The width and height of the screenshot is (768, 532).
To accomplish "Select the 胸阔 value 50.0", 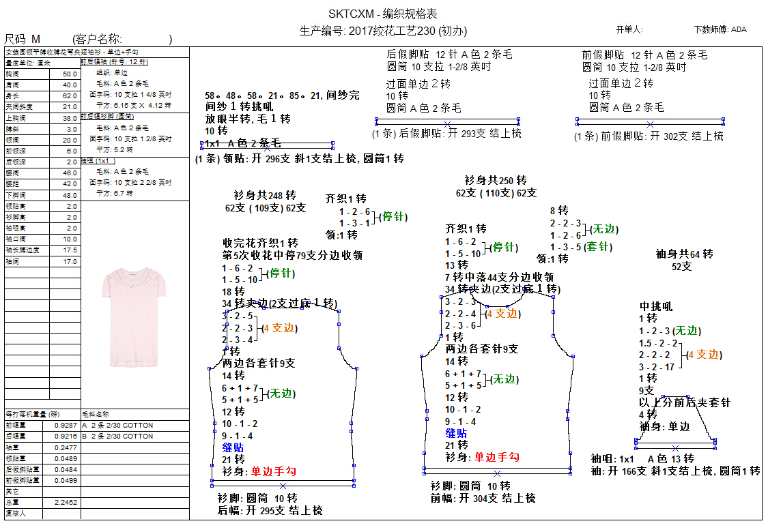I will click(x=70, y=74).
